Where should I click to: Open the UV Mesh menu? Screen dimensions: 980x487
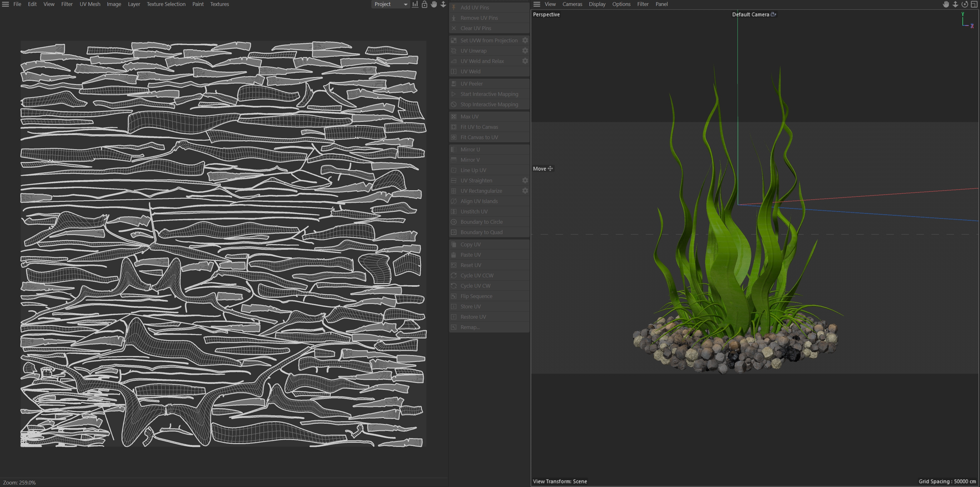90,4
